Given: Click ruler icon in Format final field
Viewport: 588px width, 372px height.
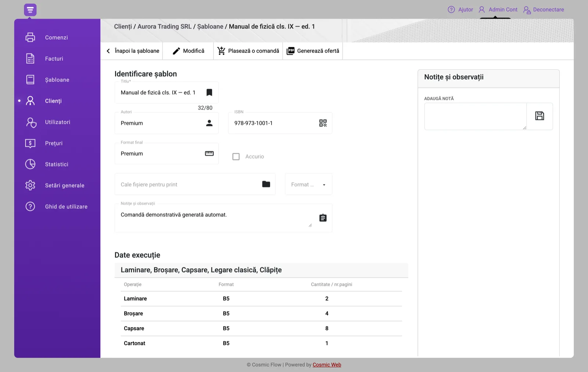Looking at the screenshot, I should tap(209, 154).
